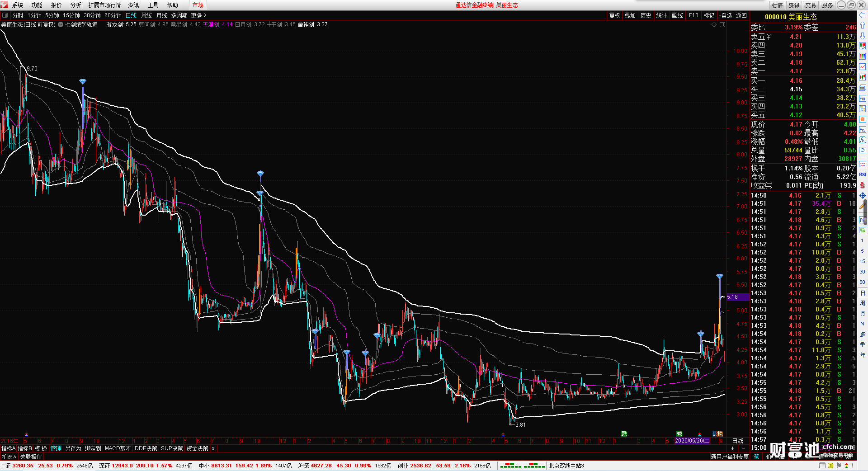Select the 日线 daily period
Screen dimensions: 868x471
(131, 15)
